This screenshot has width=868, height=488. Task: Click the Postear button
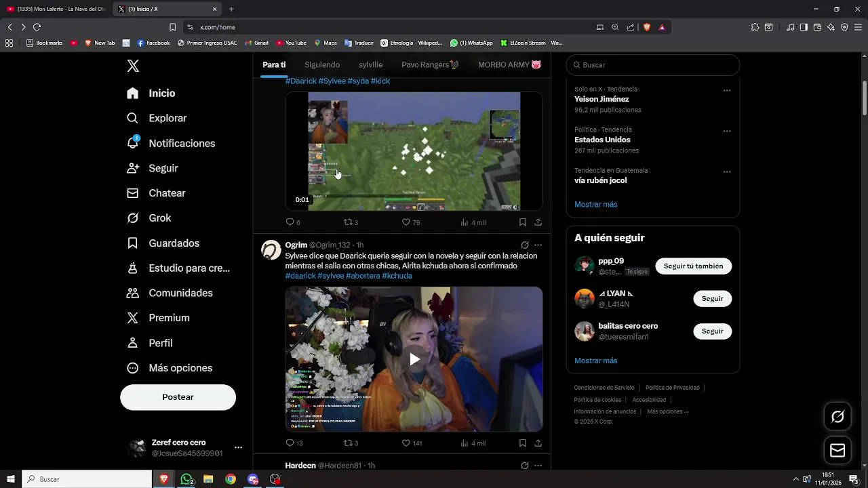pyautogui.click(x=178, y=397)
